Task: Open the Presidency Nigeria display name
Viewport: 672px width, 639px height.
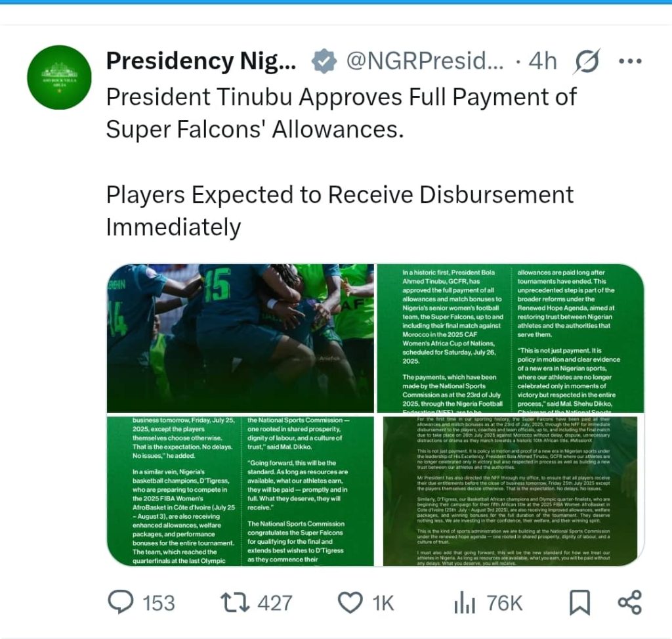Action: tap(201, 60)
